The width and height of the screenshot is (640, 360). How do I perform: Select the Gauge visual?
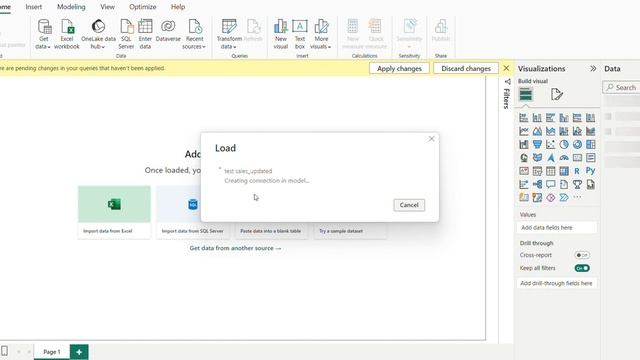[x=564, y=158]
